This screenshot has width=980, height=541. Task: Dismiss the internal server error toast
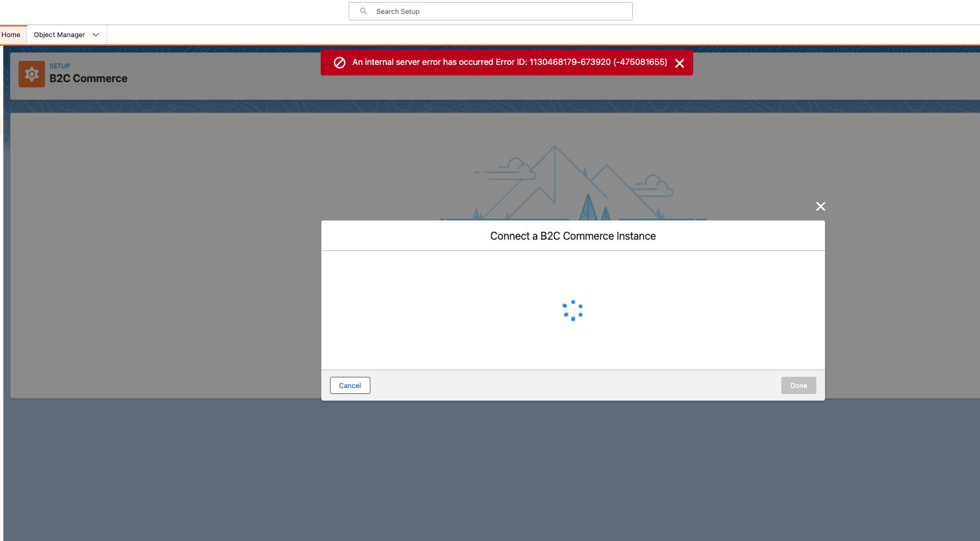[x=679, y=63]
